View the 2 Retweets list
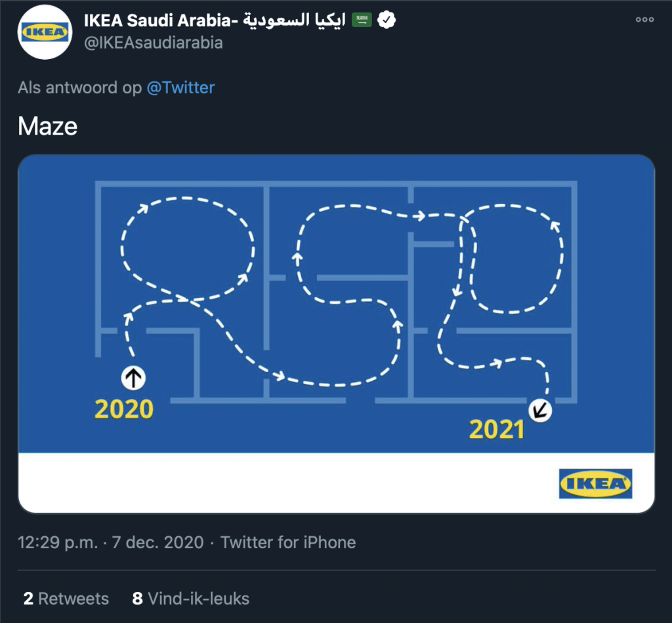Viewport: 672px width, 623px height. coord(66,599)
